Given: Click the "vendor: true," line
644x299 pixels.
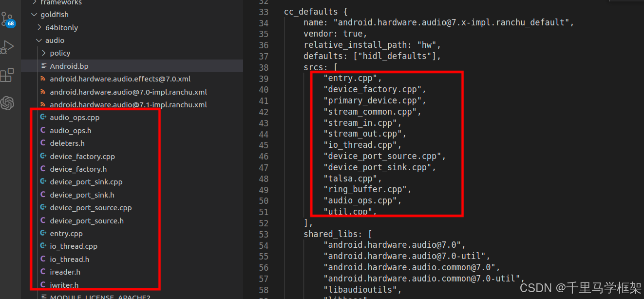Looking at the screenshot, I should [x=336, y=34].
